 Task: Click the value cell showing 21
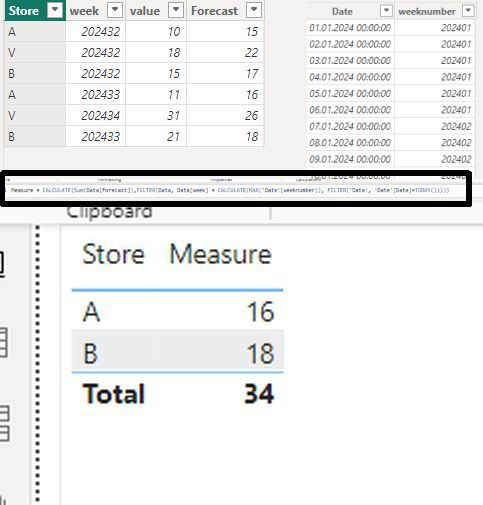156,137
